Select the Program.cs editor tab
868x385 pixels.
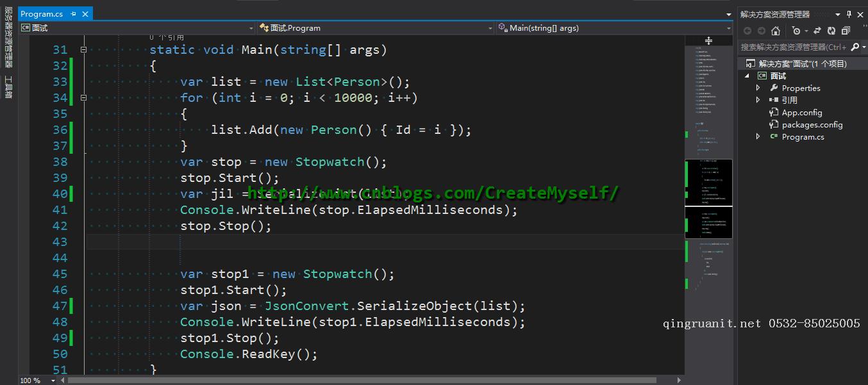click(x=42, y=13)
